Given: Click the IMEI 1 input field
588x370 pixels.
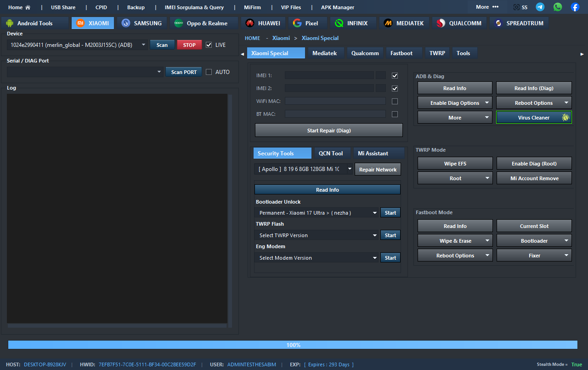Looking at the screenshot, I should (x=329, y=75).
